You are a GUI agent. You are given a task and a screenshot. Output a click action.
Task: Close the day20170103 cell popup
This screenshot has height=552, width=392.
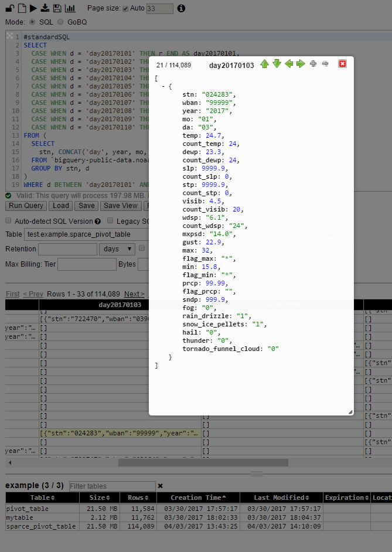pyautogui.click(x=342, y=64)
